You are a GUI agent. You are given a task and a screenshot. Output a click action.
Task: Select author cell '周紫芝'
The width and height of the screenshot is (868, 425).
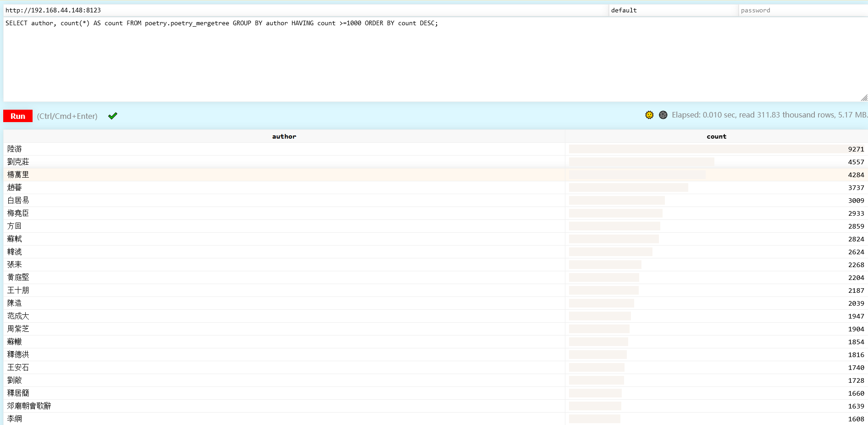(284, 329)
